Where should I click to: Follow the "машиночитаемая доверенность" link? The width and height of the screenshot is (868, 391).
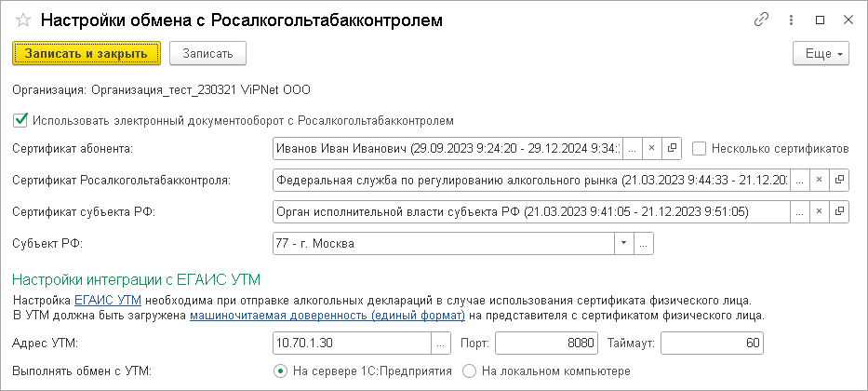[327, 316]
